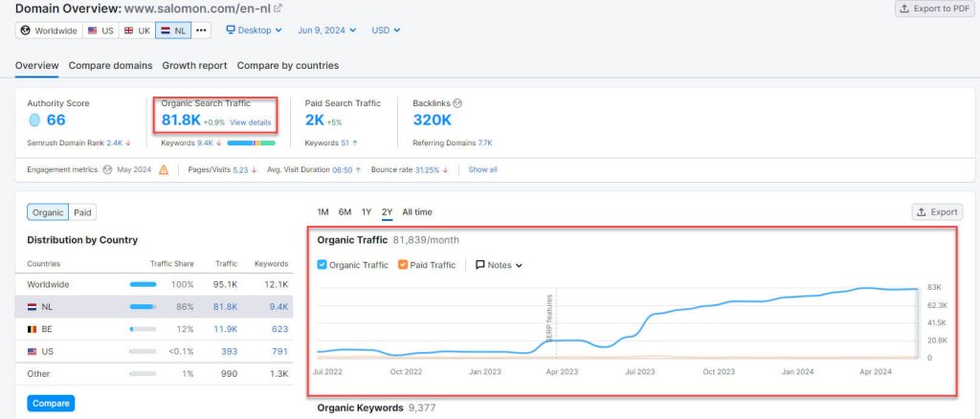This screenshot has width=980, height=419.
Task: Click View details link
Action: point(250,122)
